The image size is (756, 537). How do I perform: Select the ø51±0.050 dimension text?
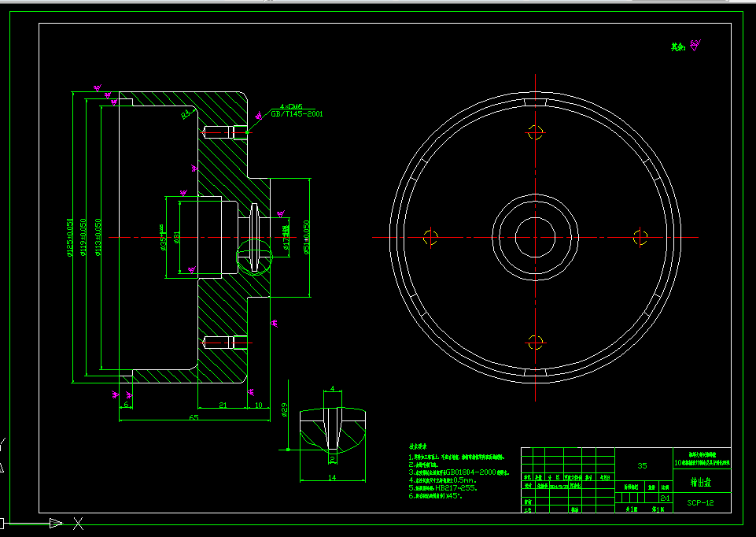pyautogui.click(x=307, y=237)
